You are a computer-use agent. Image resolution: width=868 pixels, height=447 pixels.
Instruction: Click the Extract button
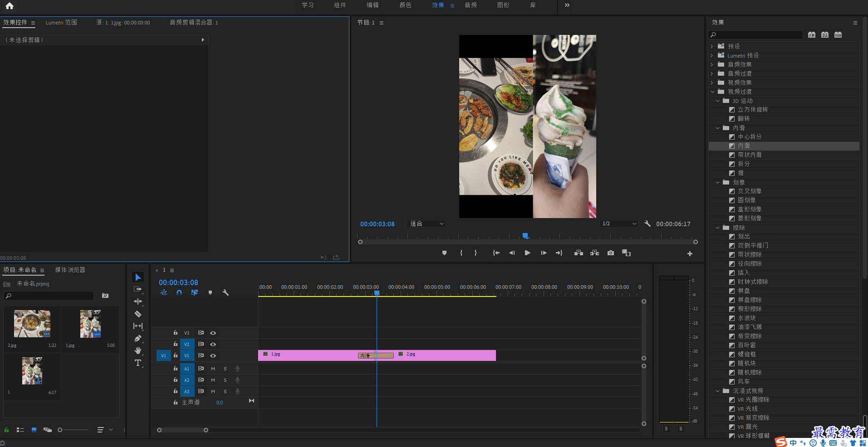pos(594,253)
